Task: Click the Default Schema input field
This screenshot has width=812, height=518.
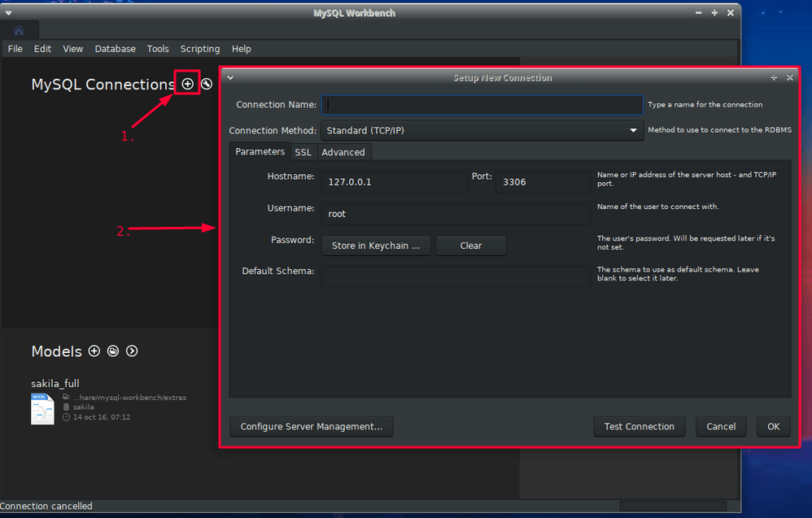Action: click(x=456, y=276)
